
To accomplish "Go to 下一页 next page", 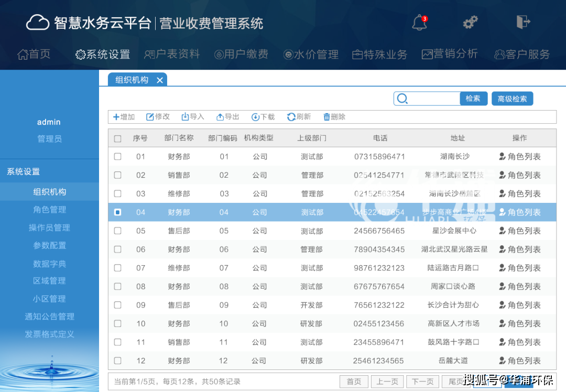I will pos(422,382).
